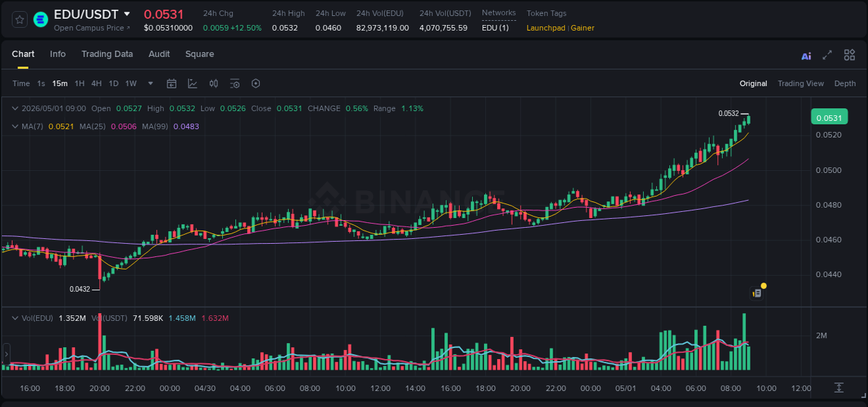Screen dimensions: 868x407
Task: Click the 24h Chg value +12.50%
Action: tap(247, 28)
